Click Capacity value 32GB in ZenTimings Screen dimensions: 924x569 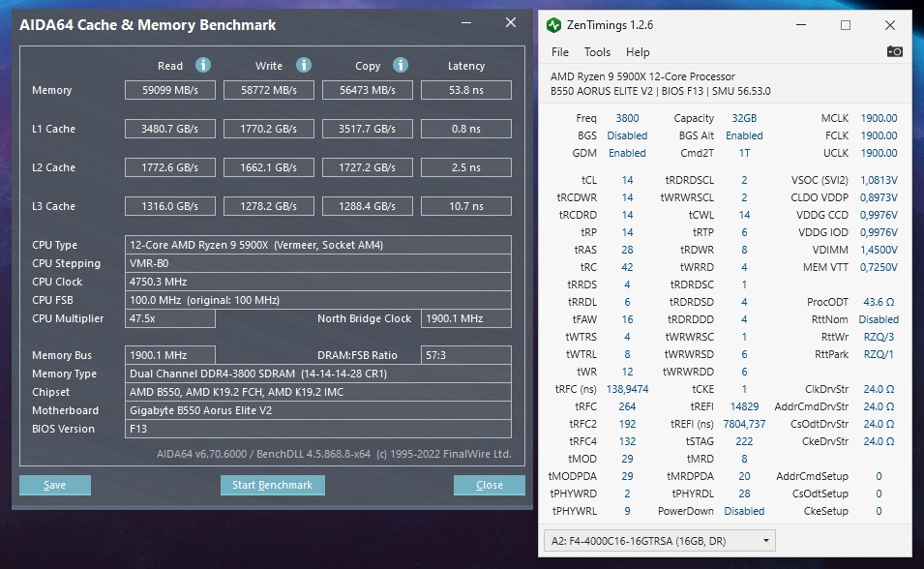pyautogui.click(x=744, y=118)
